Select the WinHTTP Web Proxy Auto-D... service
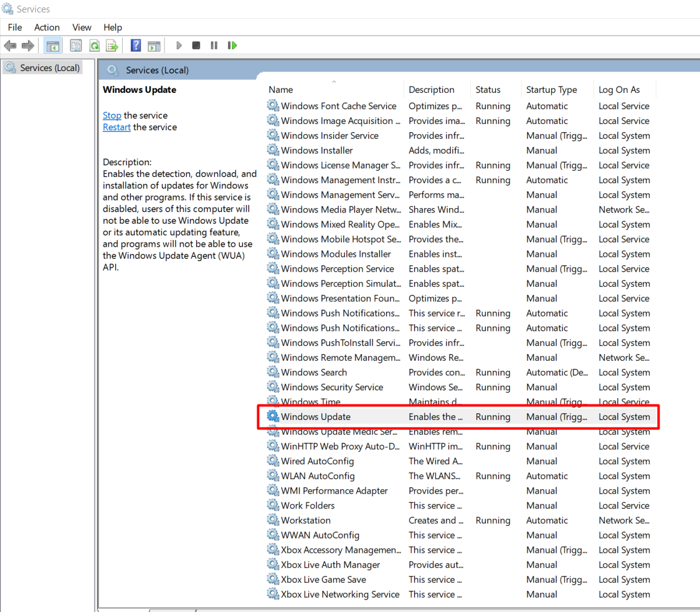700x612 pixels. pyautogui.click(x=340, y=446)
